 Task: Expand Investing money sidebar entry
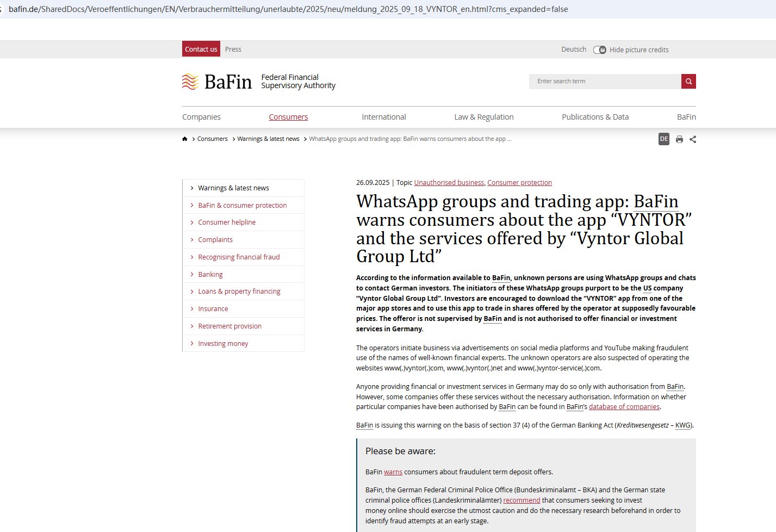pos(223,344)
